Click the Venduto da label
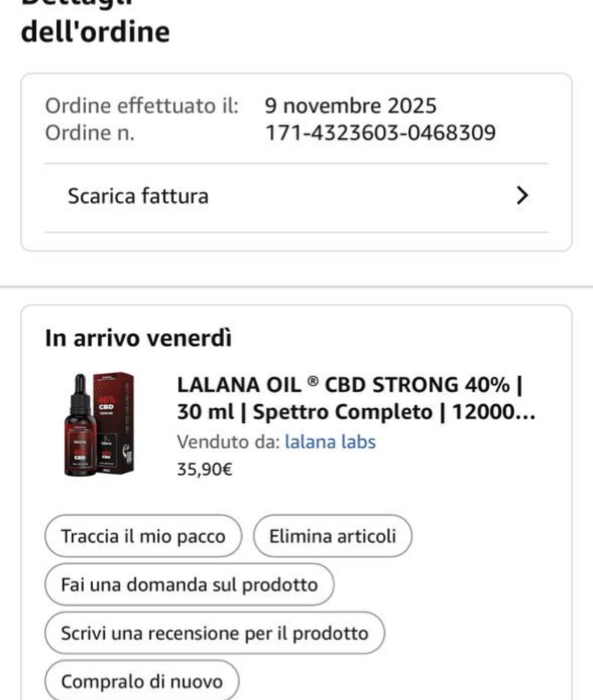The width and height of the screenshot is (593, 700). pyautogui.click(x=228, y=442)
